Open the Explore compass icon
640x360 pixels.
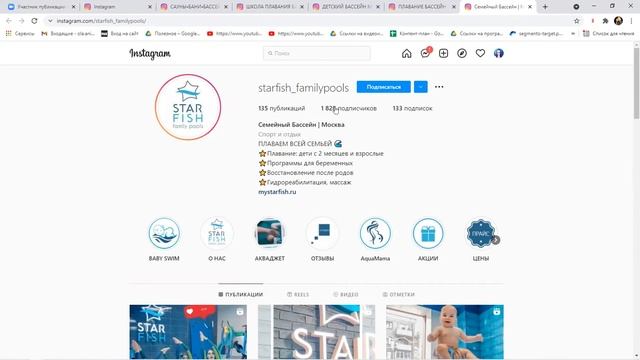coord(462,53)
